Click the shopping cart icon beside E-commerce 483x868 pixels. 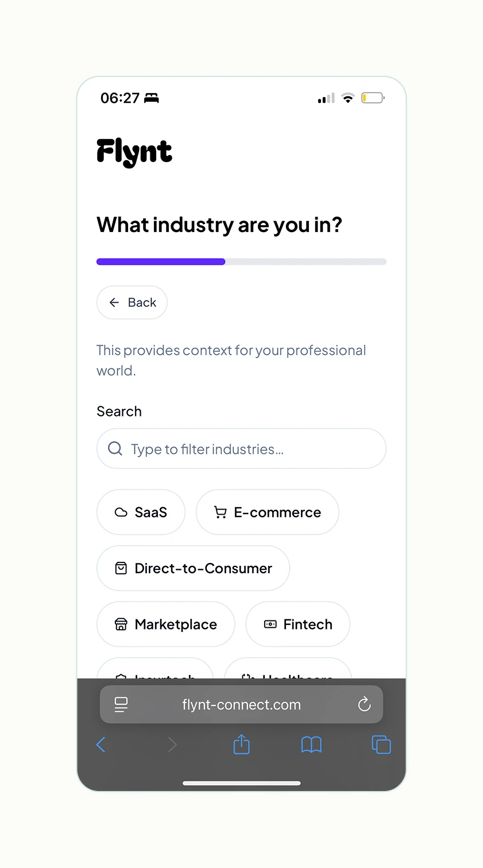[x=220, y=512]
